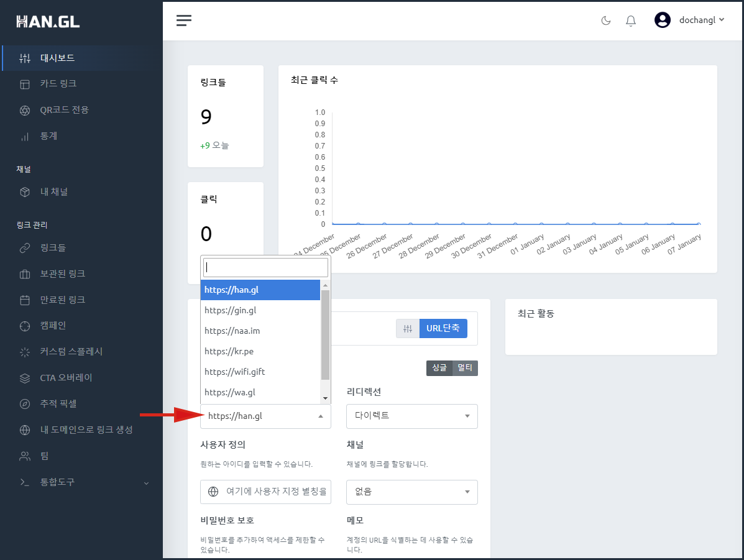The height and width of the screenshot is (560, 744).
Task: Click the 팀 users icon
Action: tap(25, 456)
